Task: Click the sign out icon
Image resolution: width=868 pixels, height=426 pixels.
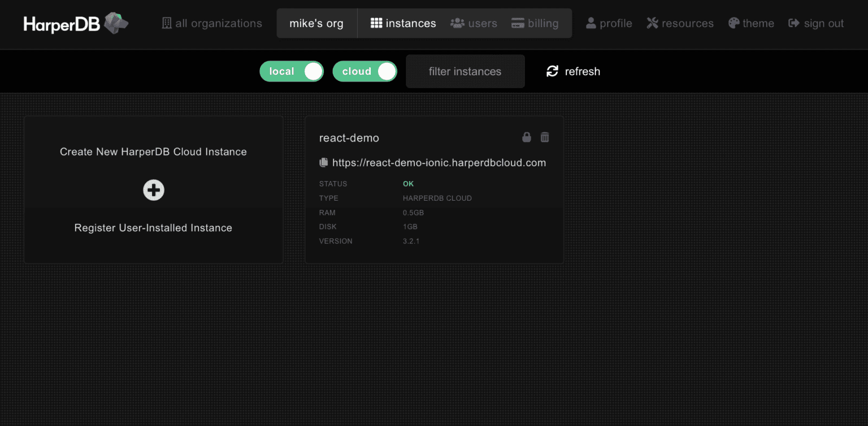Action: (x=794, y=23)
